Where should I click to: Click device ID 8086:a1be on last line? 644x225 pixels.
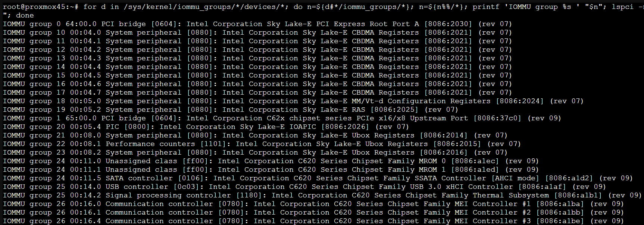pos(560,221)
